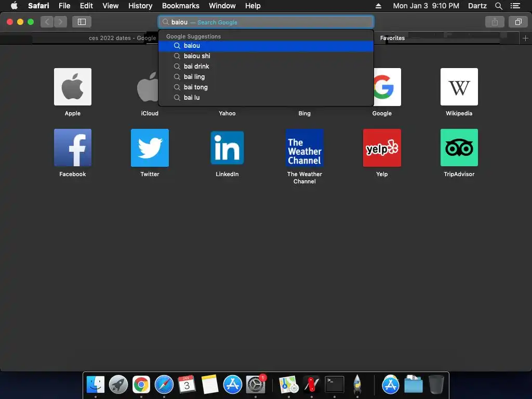Open the Trash in the Dock
532x399 pixels.
pyautogui.click(x=436, y=385)
